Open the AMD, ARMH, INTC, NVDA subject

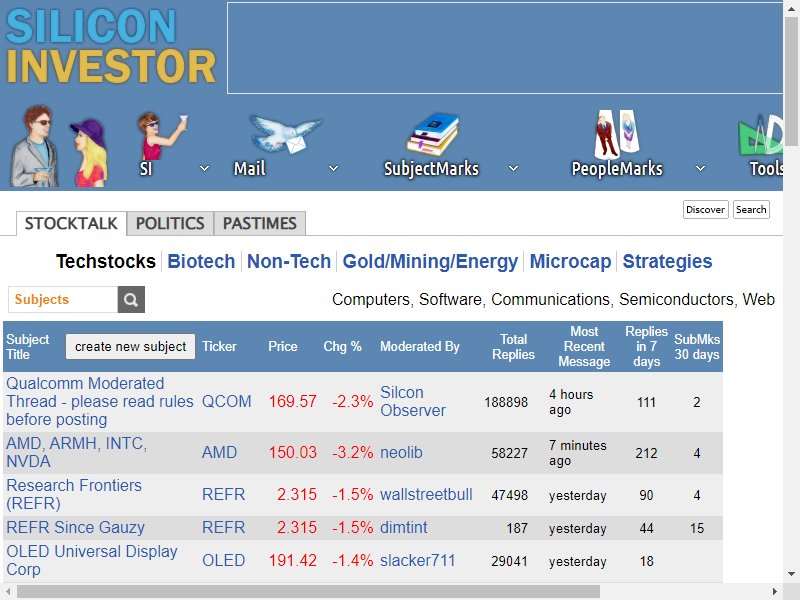[x=77, y=453]
